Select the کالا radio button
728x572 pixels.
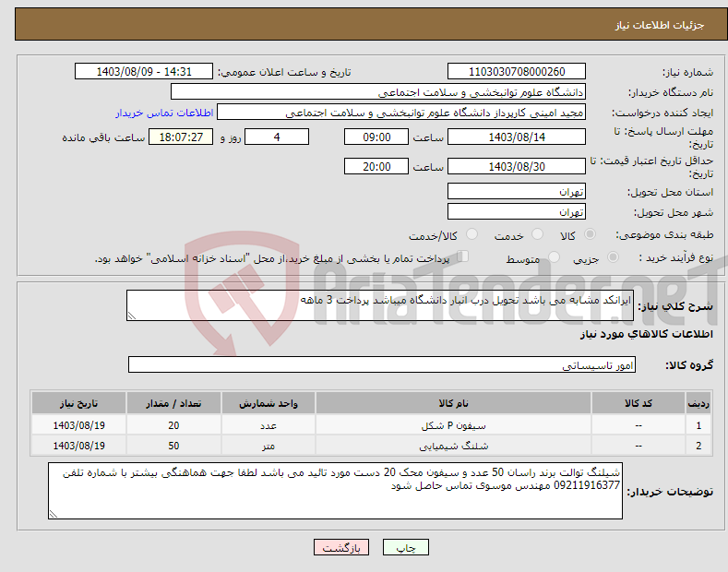590,234
